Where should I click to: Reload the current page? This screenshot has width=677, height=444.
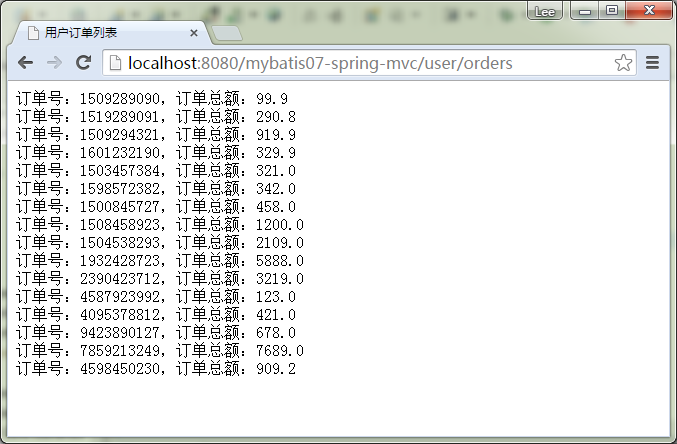tap(84, 63)
